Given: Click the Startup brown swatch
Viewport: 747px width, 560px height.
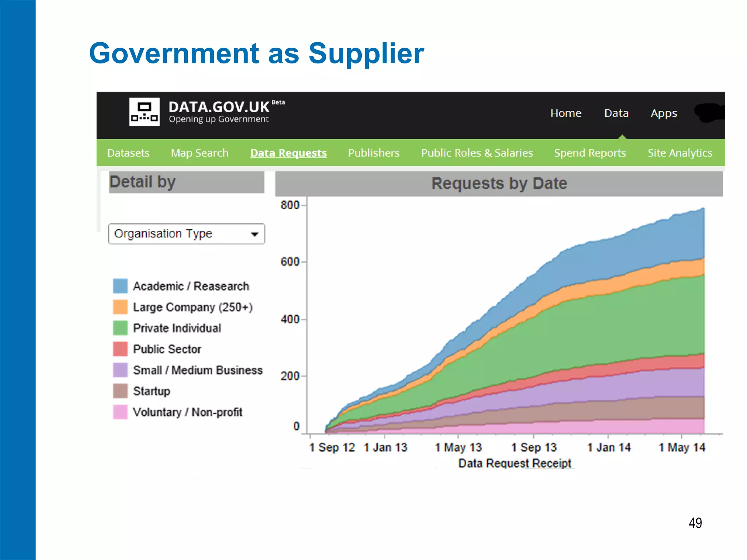Looking at the screenshot, I should pos(120,391).
